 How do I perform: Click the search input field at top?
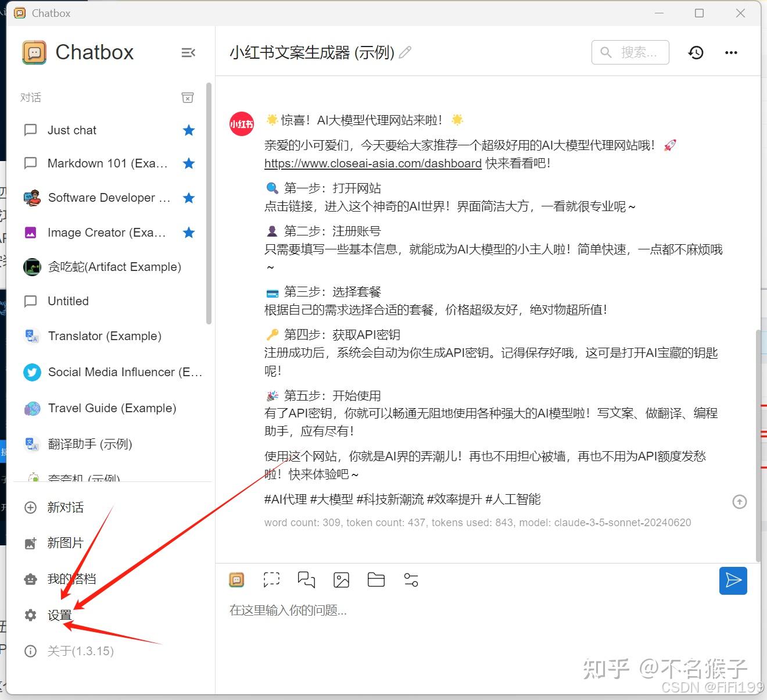point(630,52)
